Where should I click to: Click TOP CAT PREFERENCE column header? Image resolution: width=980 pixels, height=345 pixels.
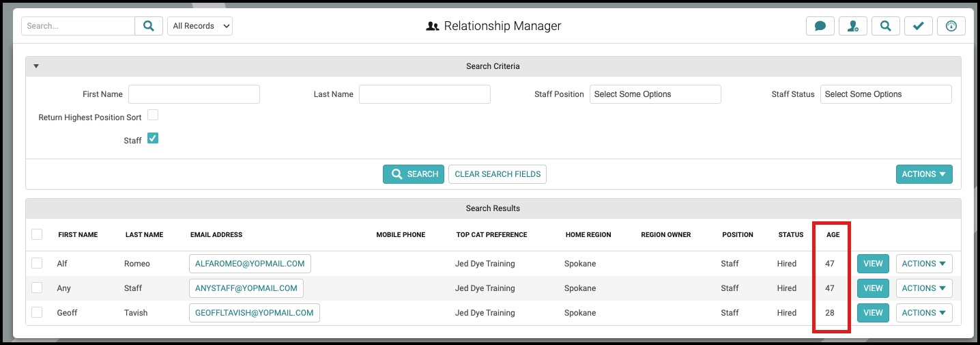[492, 235]
